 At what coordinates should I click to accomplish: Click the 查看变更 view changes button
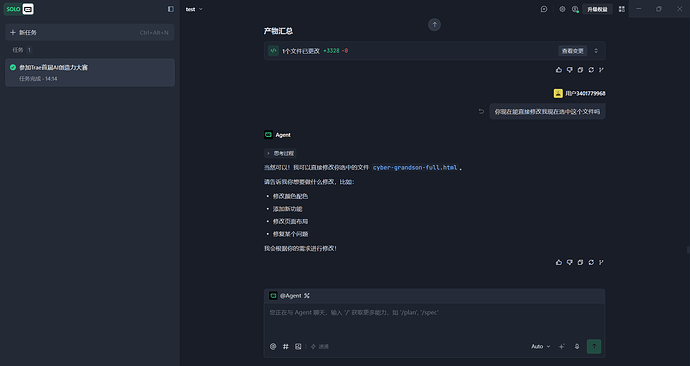(x=573, y=51)
